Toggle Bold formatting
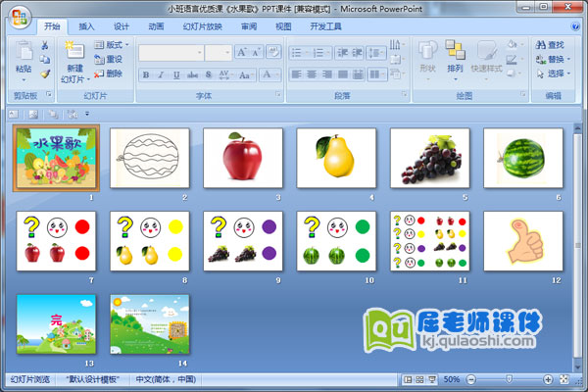This screenshot has width=588, height=392. coord(146,75)
